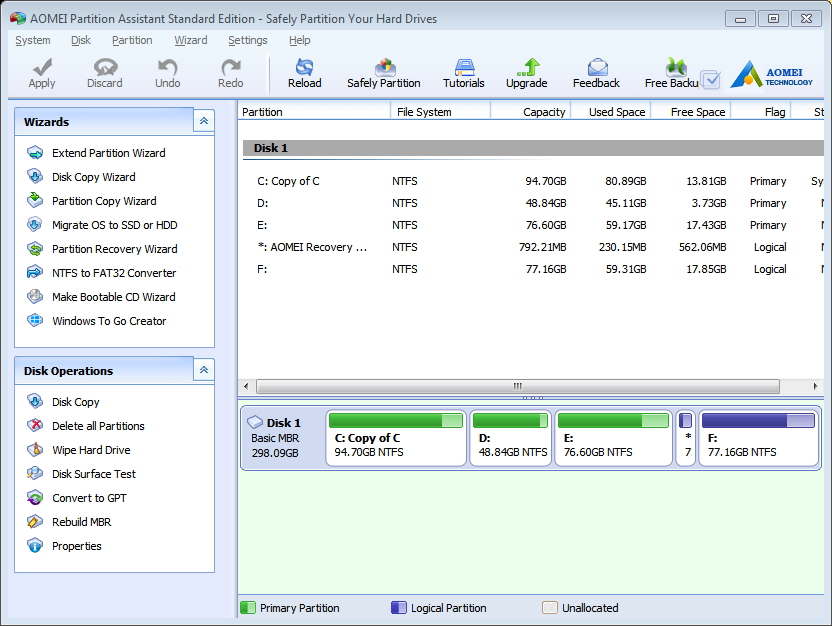
Task: Click the horizontal scrollbar left arrow
Action: pos(246,386)
